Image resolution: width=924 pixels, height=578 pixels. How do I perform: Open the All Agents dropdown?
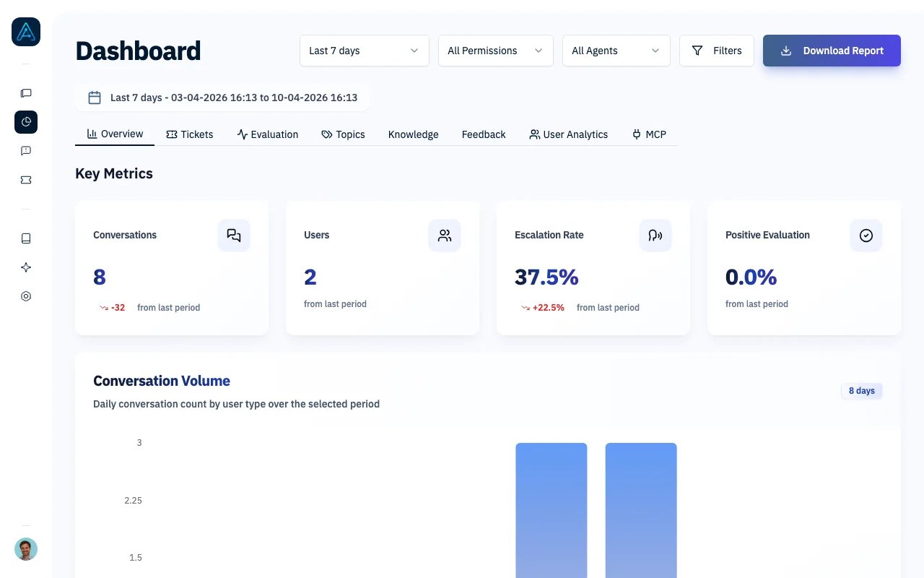[x=616, y=51]
